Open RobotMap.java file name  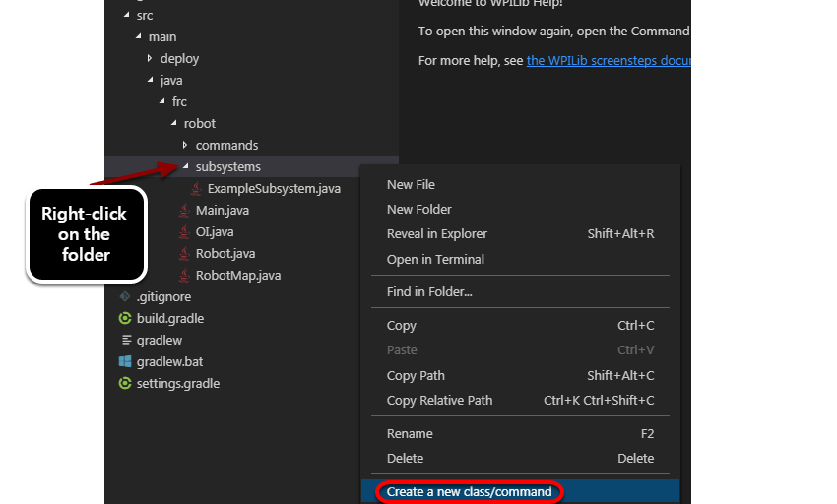pos(238,276)
